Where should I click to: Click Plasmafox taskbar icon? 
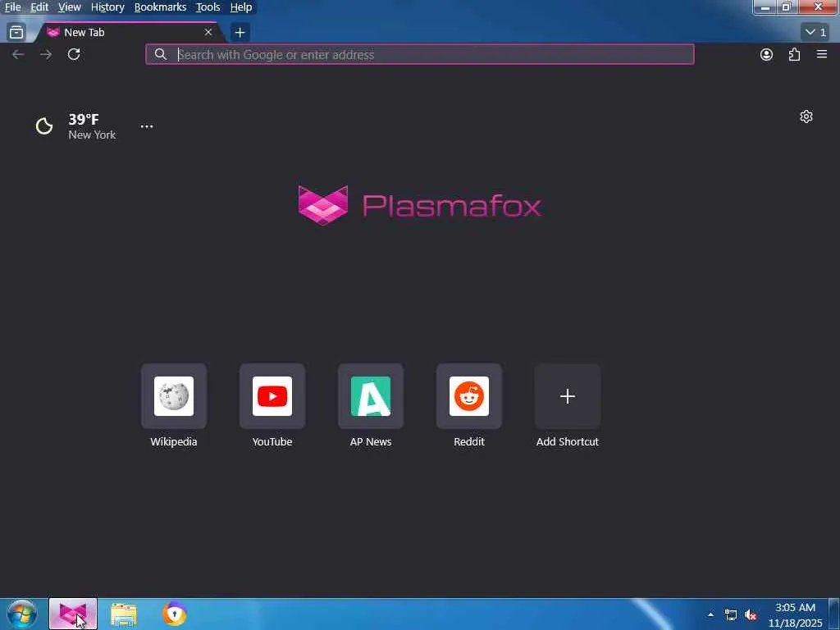(73, 614)
